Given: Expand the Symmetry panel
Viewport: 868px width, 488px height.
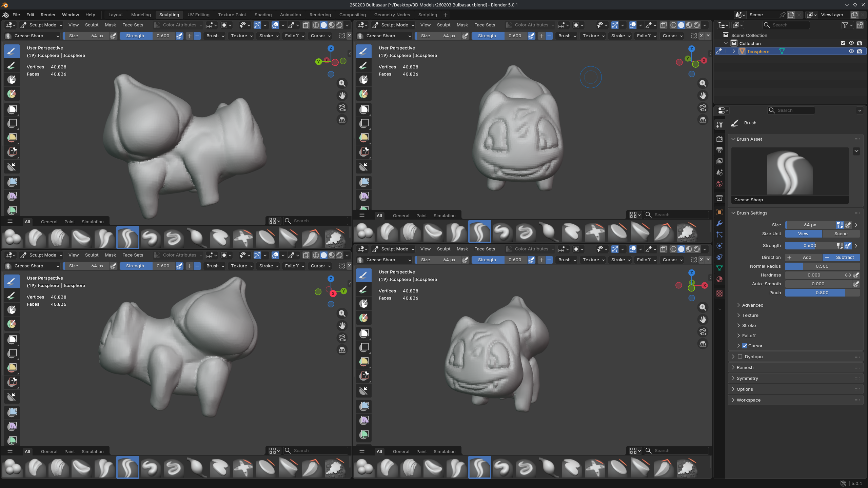Looking at the screenshot, I should pyautogui.click(x=747, y=378).
